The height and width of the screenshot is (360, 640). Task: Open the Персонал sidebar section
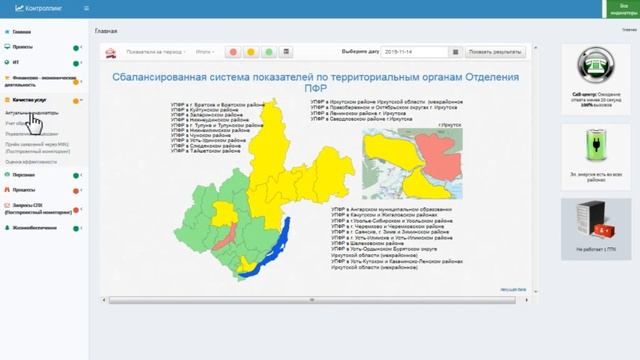(x=24, y=175)
